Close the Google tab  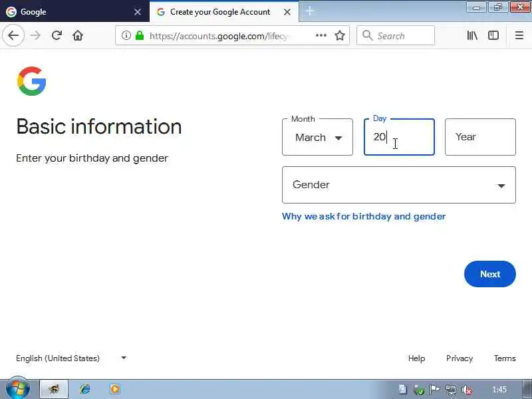[x=138, y=12]
